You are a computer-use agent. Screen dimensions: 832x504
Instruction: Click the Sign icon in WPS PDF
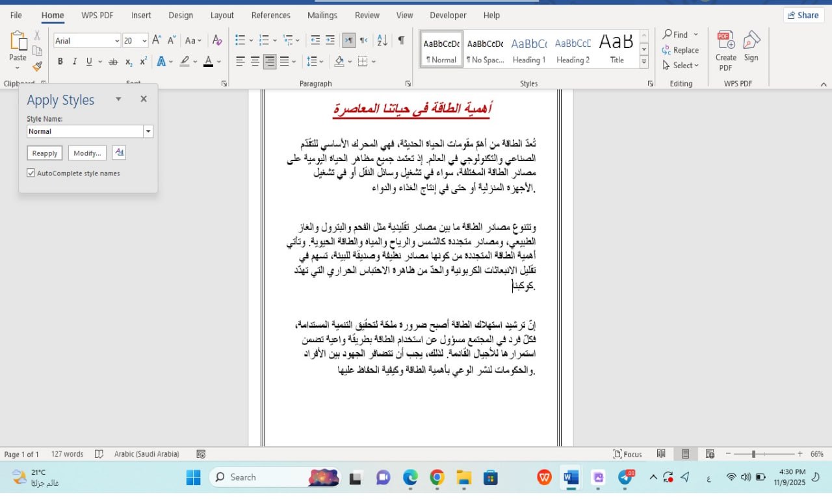751,47
